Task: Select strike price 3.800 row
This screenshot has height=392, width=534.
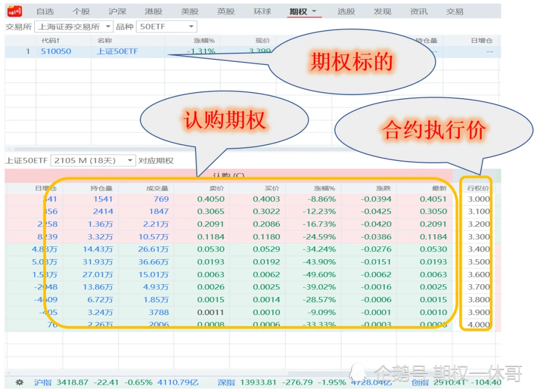Action: point(479,300)
